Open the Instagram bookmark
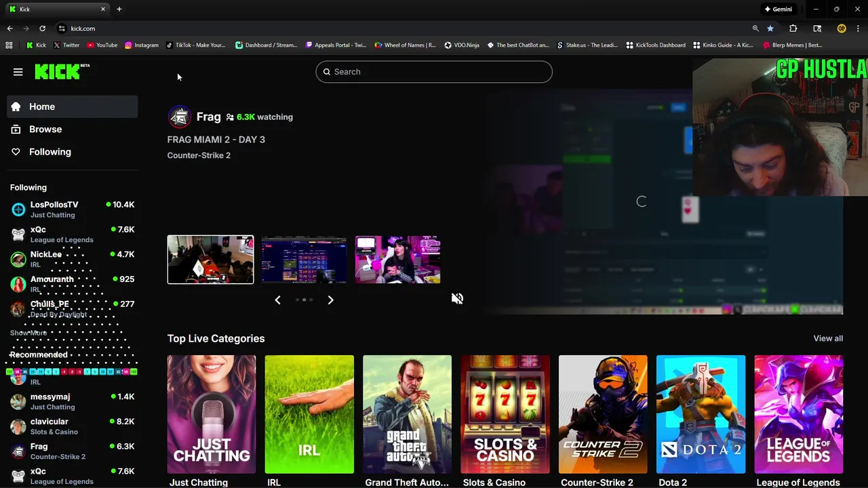This screenshot has height=488, width=868. click(141, 45)
